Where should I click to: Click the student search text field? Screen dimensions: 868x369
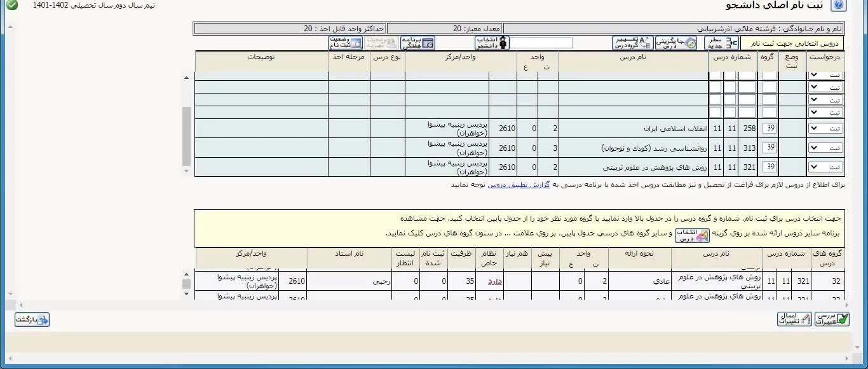(541, 43)
